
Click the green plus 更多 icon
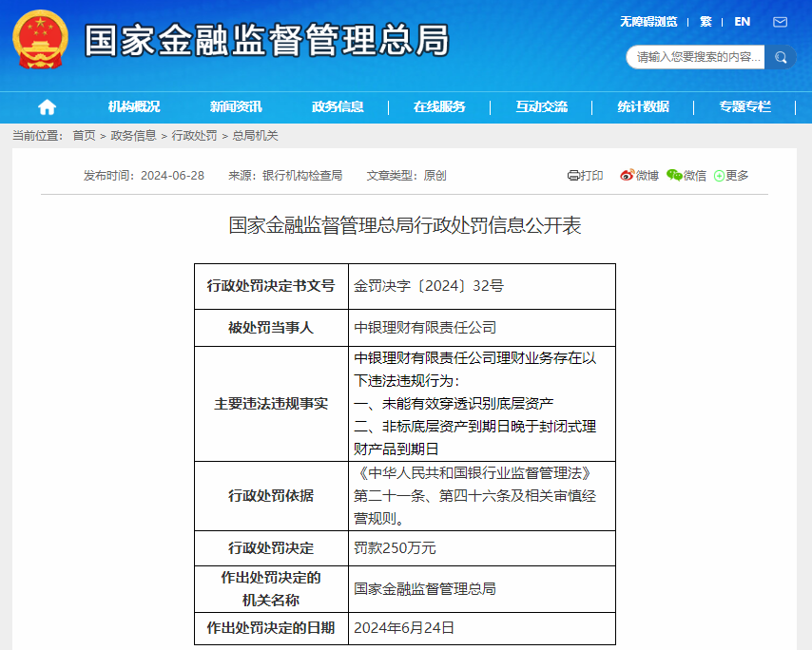coord(719,176)
